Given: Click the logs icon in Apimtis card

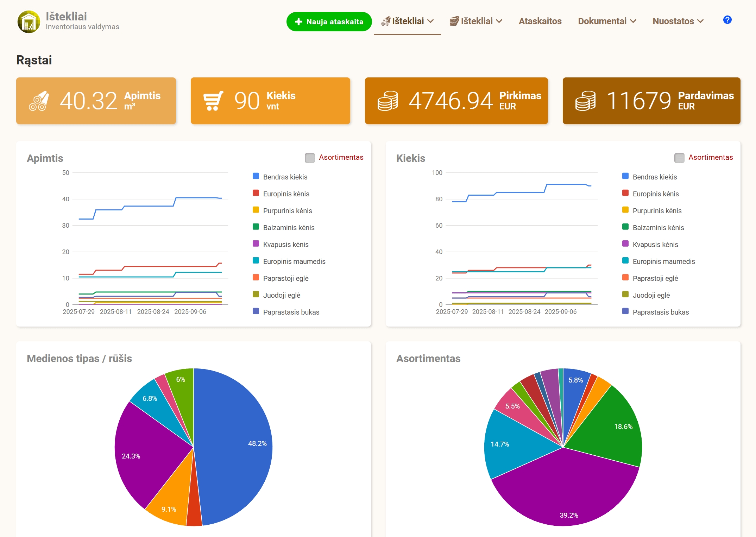Looking at the screenshot, I should 39,101.
